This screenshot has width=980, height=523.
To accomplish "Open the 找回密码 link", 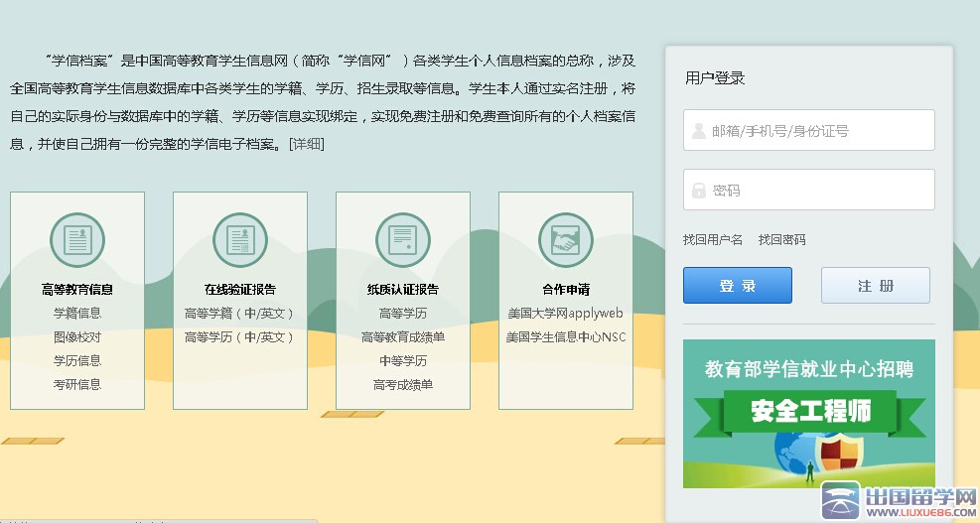I will pos(782,239).
